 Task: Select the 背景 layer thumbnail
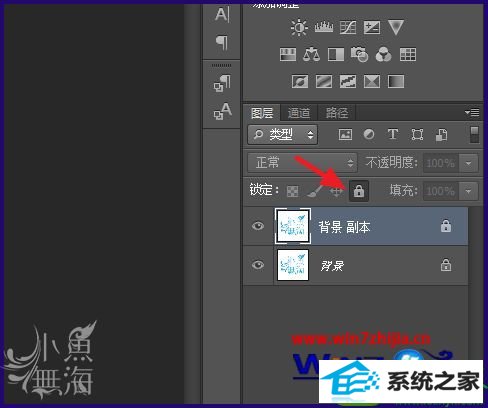point(293,265)
